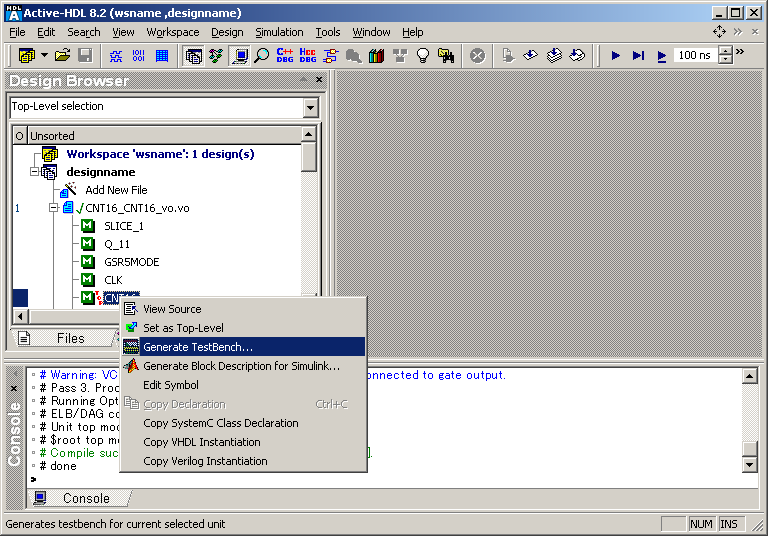
Task: Choose Generate TestBench... menu entry
Action: click(243, 347)
